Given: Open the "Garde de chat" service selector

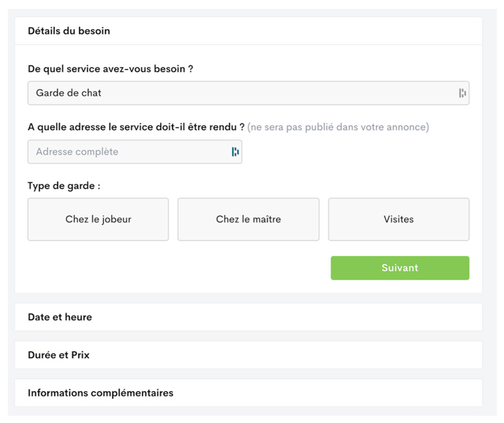Looking at the screenshot, I should [241, 93].
